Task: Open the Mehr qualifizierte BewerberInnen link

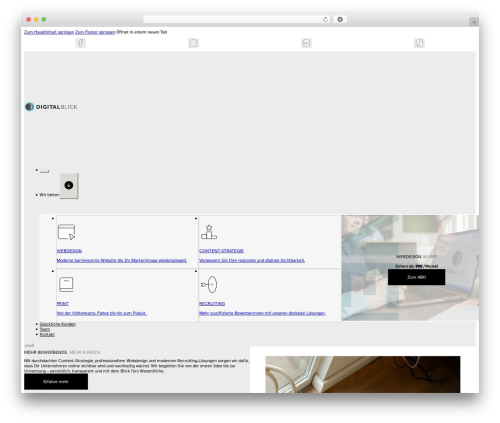Action: tap(262, 313)
